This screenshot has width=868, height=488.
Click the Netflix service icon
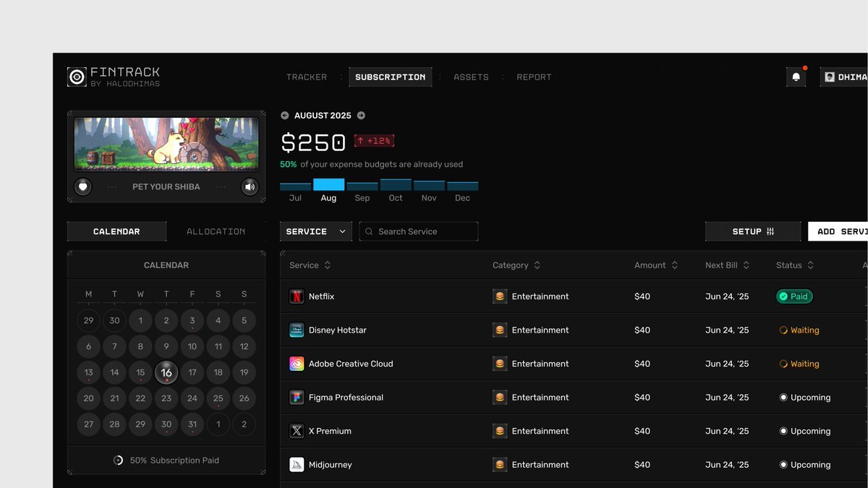click(297, 296)
